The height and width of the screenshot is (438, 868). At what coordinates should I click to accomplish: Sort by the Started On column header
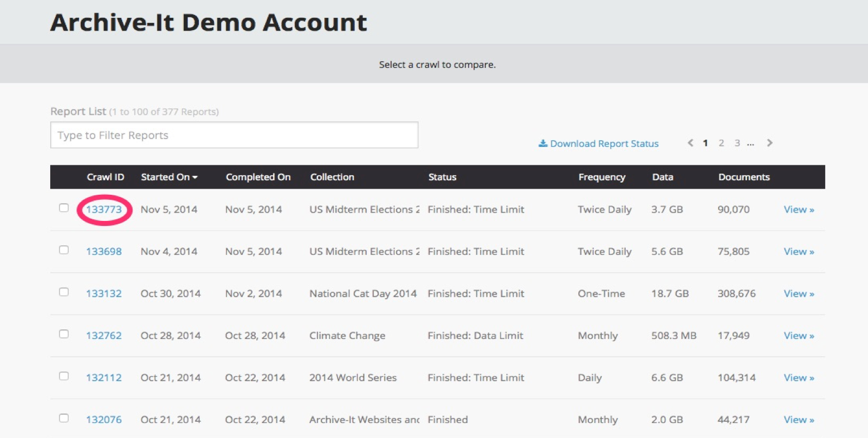pyautogui.click(x=169, y=177)
